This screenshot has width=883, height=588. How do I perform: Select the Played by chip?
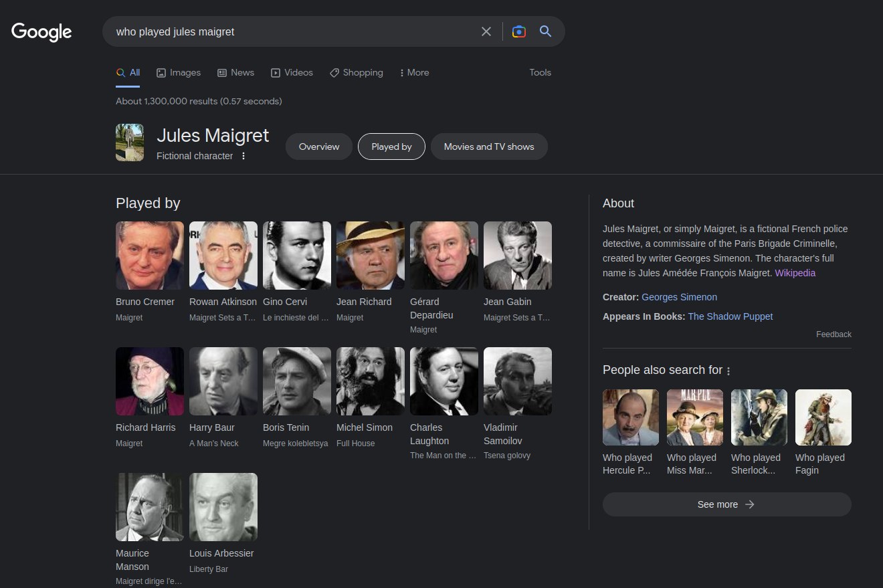pyautogui.click(x=391, y=146)
